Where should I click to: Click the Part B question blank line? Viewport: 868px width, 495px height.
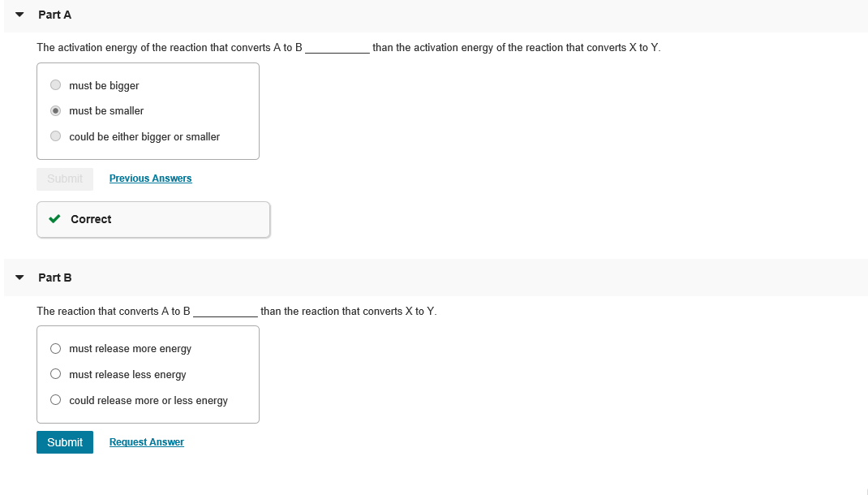click(226, 313)
